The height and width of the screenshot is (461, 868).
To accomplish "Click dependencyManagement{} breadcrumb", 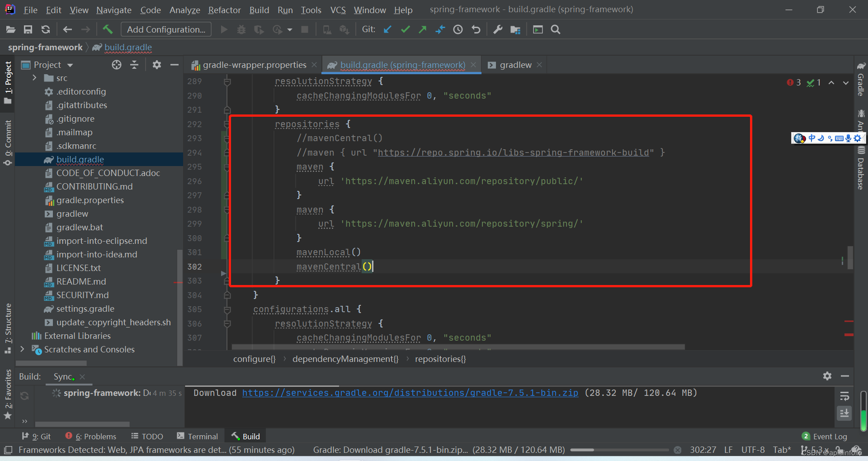I will tap(345, 359).
